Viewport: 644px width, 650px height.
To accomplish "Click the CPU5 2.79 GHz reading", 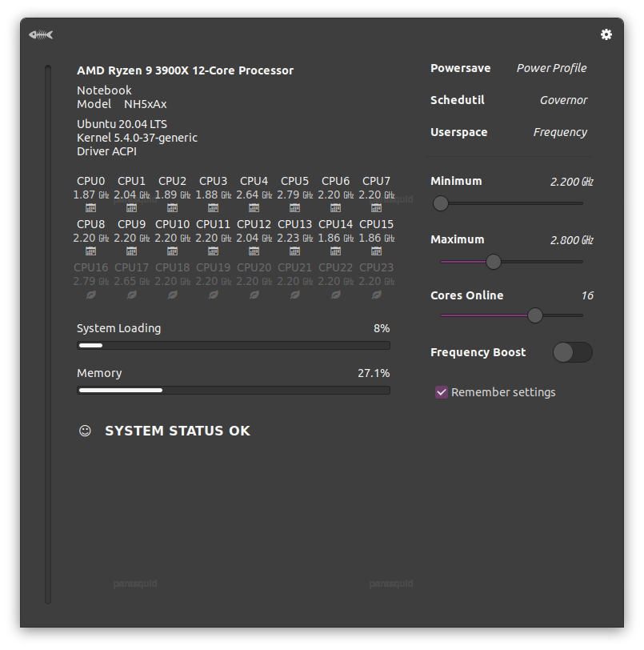I will (x=294, y=195).
